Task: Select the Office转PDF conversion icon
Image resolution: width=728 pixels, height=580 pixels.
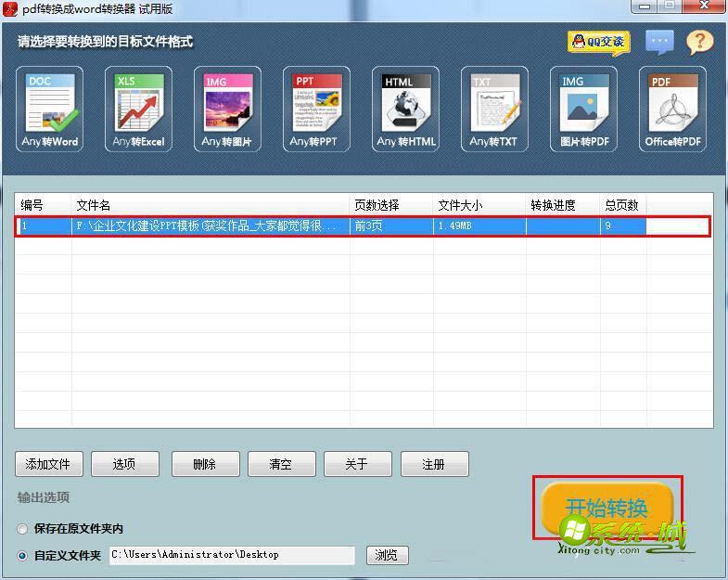Action: [672, 109]
